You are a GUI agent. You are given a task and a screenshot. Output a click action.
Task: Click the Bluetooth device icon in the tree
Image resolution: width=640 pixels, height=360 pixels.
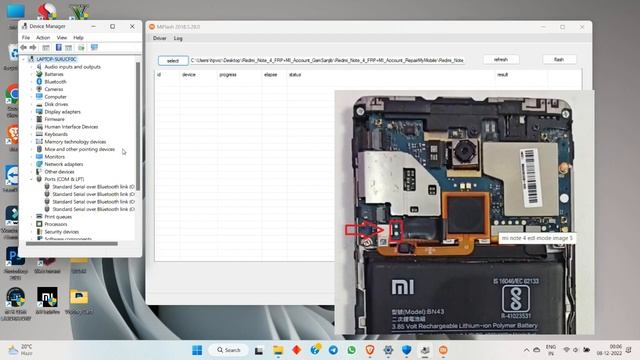[x=39, y=82]
